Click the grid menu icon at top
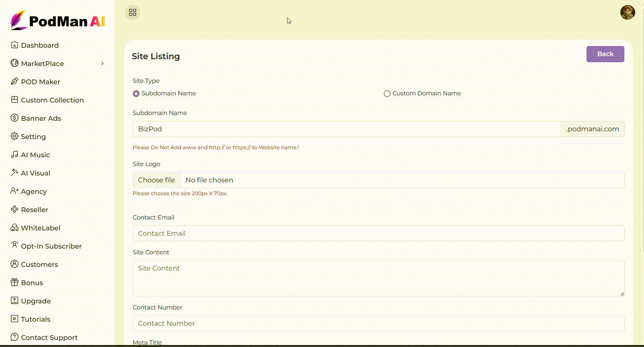 click(132, 13)
